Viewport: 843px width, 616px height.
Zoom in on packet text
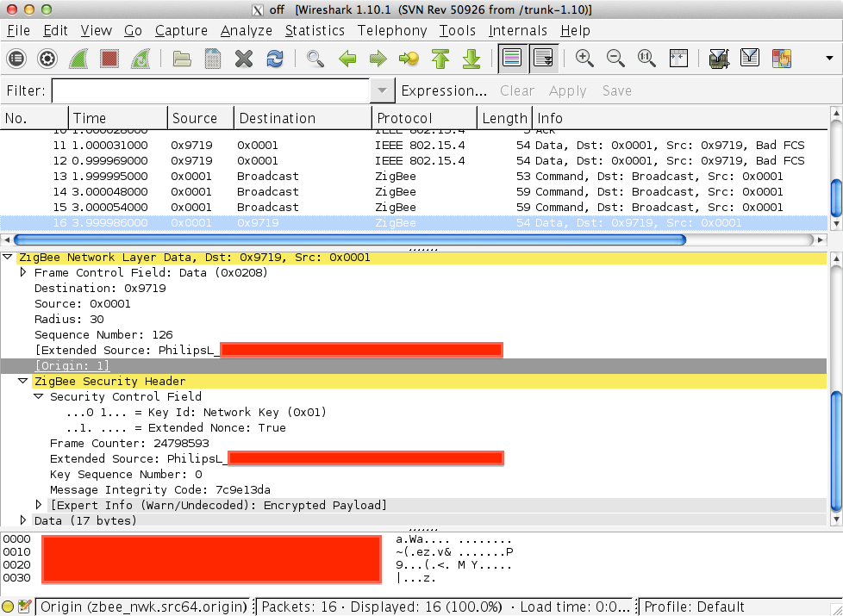584,58
